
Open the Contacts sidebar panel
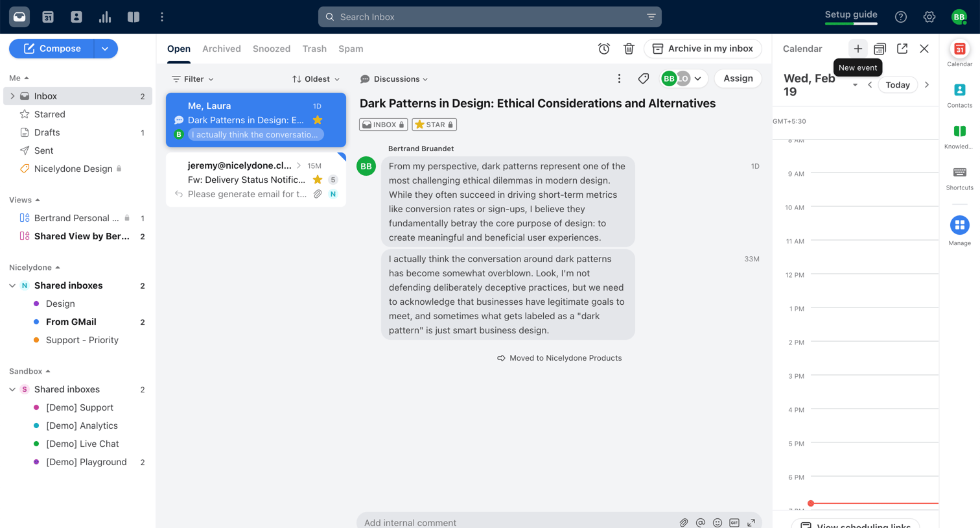pos(959,95)
